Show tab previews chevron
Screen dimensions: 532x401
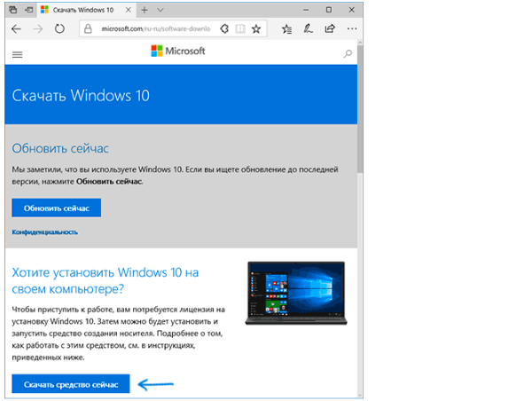[x=160, y=10]
